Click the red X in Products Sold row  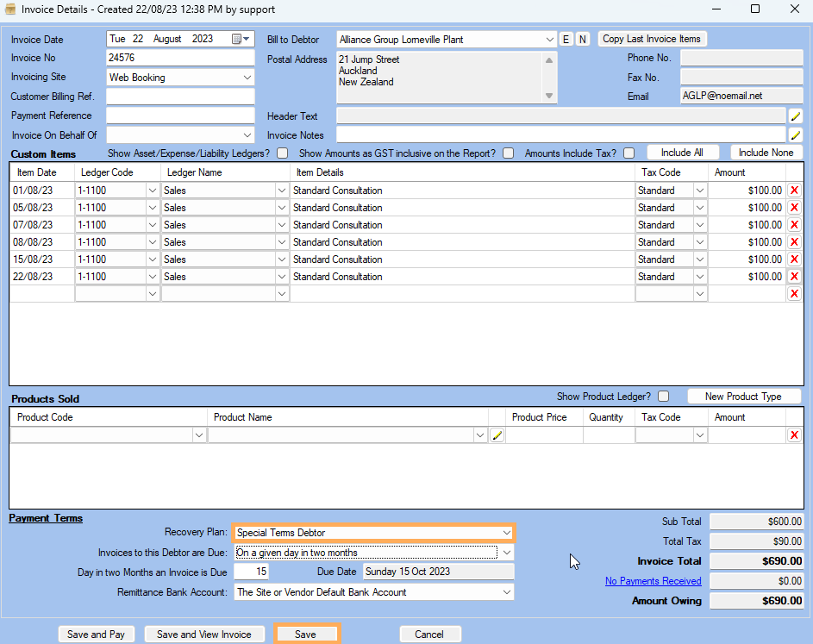tap(794, 435)
